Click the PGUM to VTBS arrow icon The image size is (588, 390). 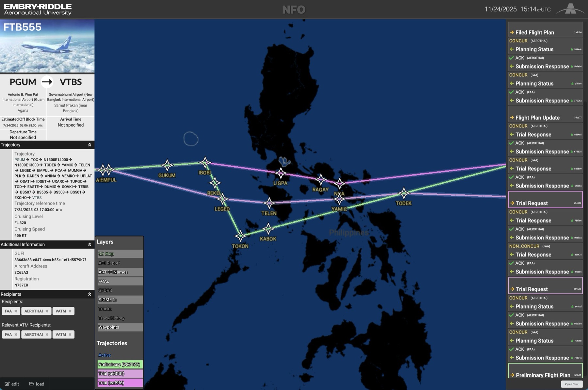coord(47,82)
